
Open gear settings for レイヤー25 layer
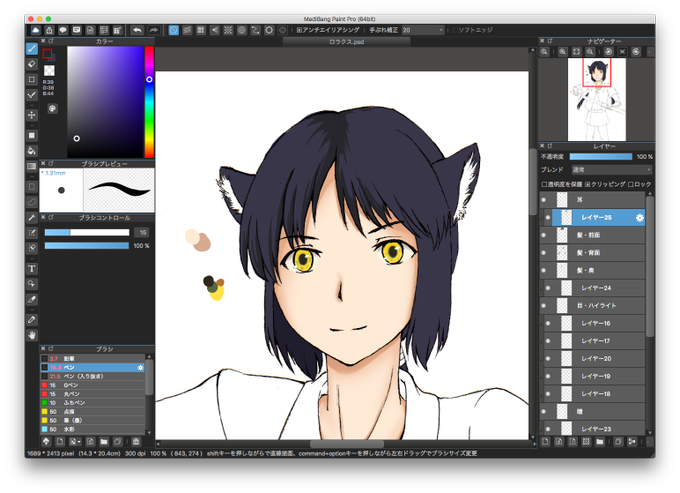coord(640,218)
